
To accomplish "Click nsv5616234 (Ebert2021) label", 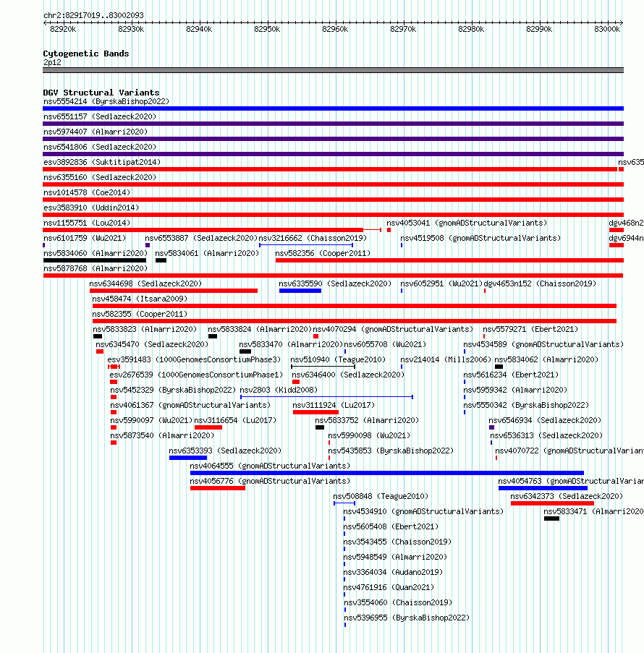I will 511,375.
